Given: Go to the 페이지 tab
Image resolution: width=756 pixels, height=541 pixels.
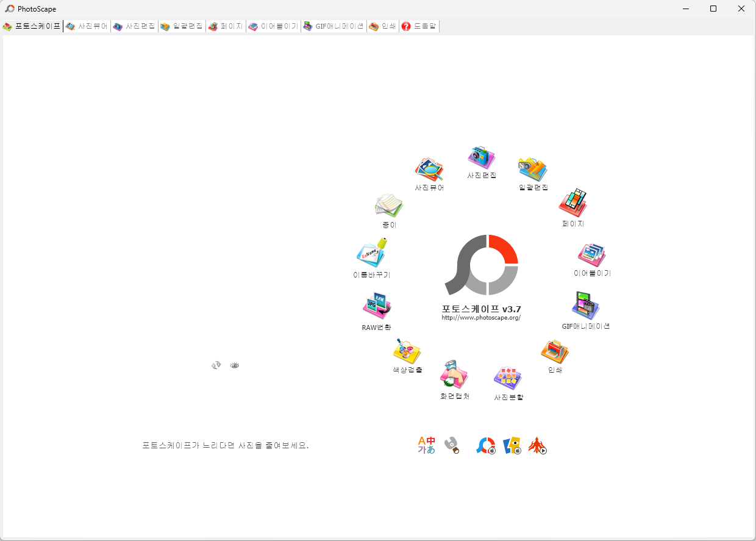Looking at the screenshot, I should tap(226, 26).
